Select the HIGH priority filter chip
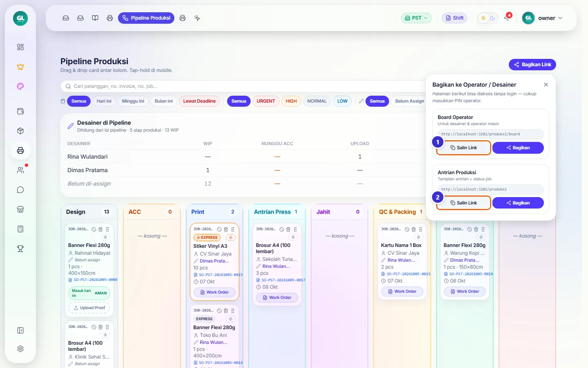 click(x=291, y=101)
